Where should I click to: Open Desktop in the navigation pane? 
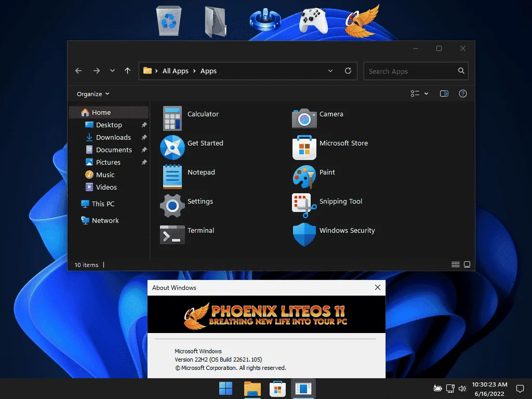[109, 125]
